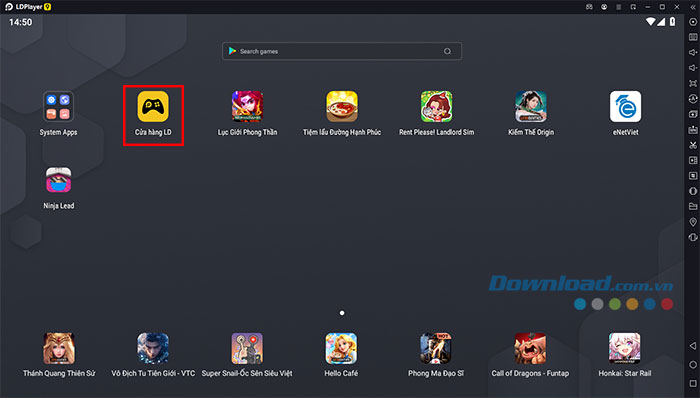700x398 pixels.
Task: Launch Tiệm lẩu Đường Hạnh Phúc game
Action: [x=342, y=107]
